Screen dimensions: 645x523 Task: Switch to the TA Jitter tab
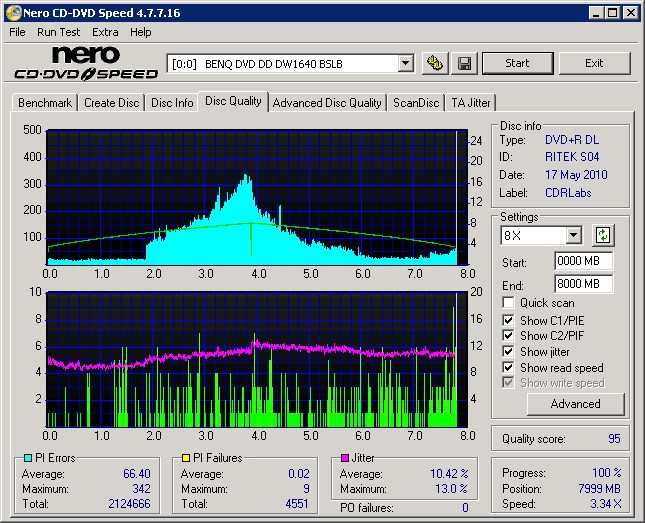pyautogui.click(x=471, y=102)
